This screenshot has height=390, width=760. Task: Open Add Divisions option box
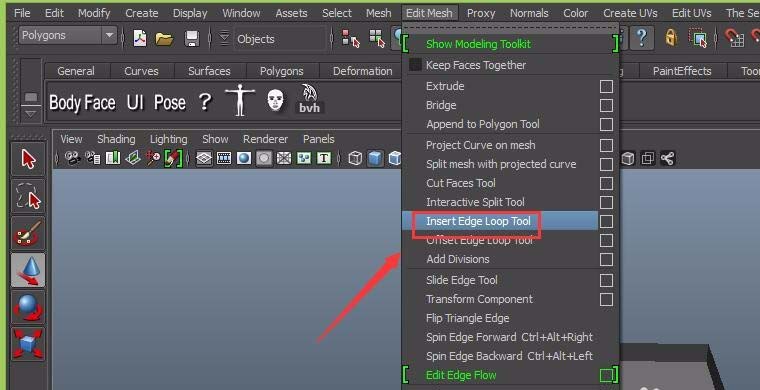point(606,260)
